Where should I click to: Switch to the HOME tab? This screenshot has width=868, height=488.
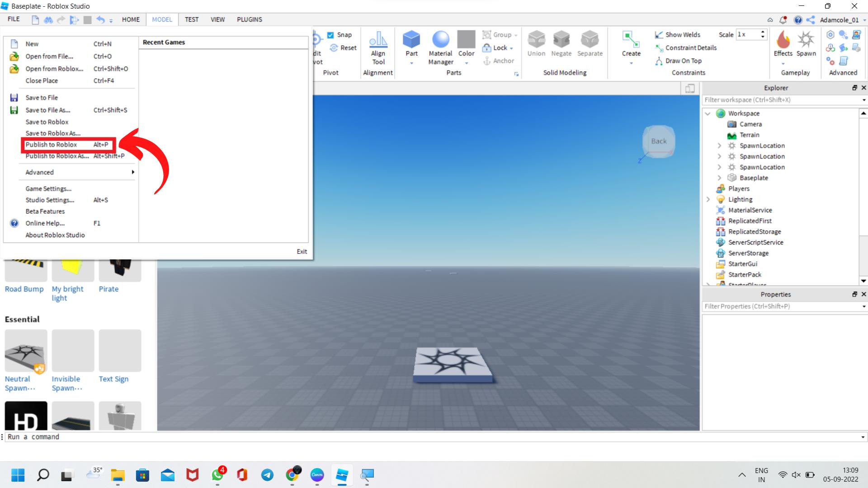[x=131, y=19]
